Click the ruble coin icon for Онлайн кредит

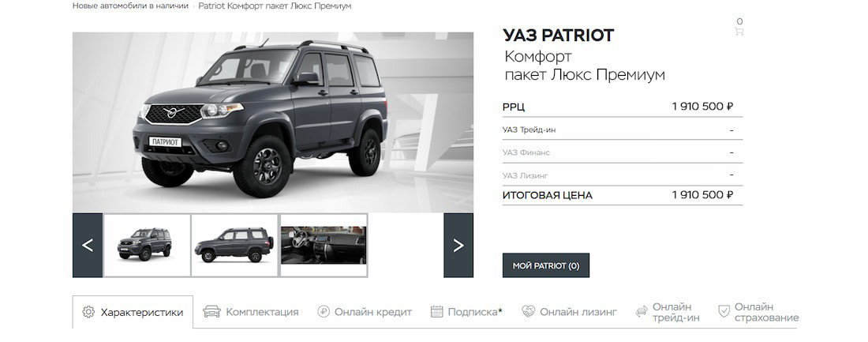point(324,311)
